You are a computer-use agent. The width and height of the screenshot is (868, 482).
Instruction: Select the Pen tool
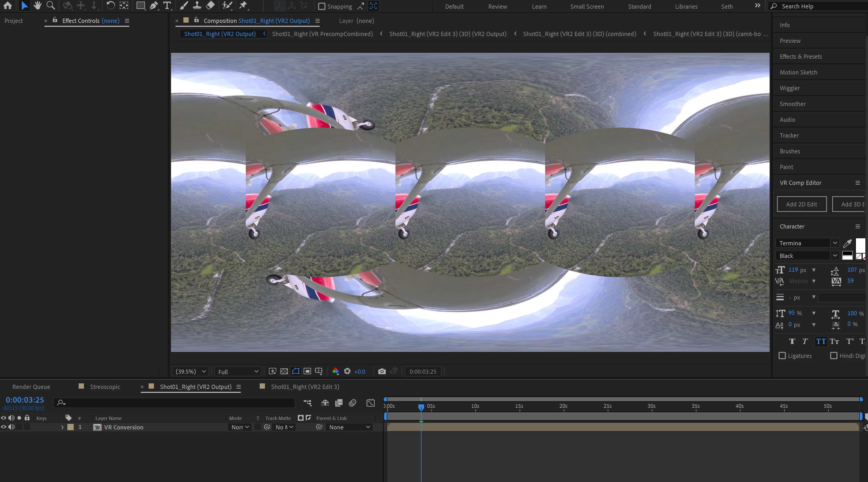coord(154,5)
